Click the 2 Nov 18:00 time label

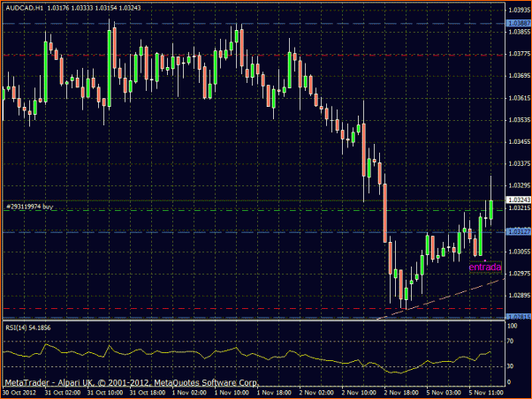(401, 393)
